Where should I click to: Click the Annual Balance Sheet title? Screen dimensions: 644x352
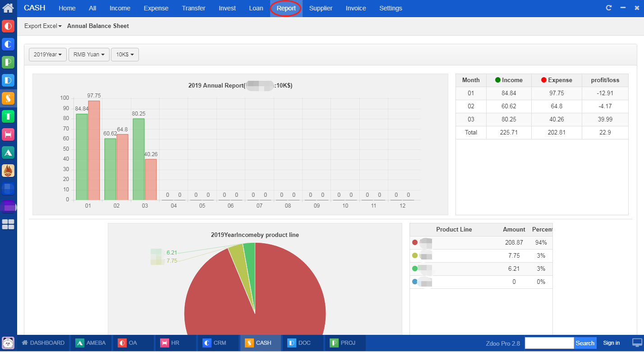(x=98, y=26)
